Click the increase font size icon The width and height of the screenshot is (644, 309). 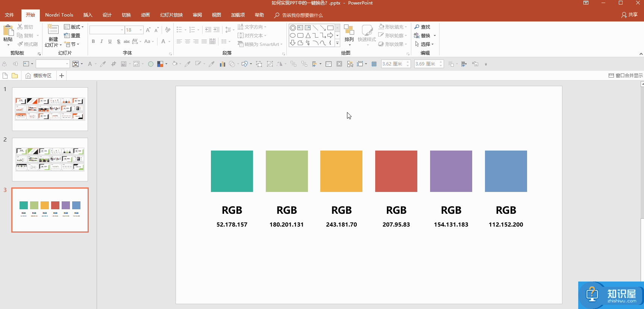[x=148, y=30]
